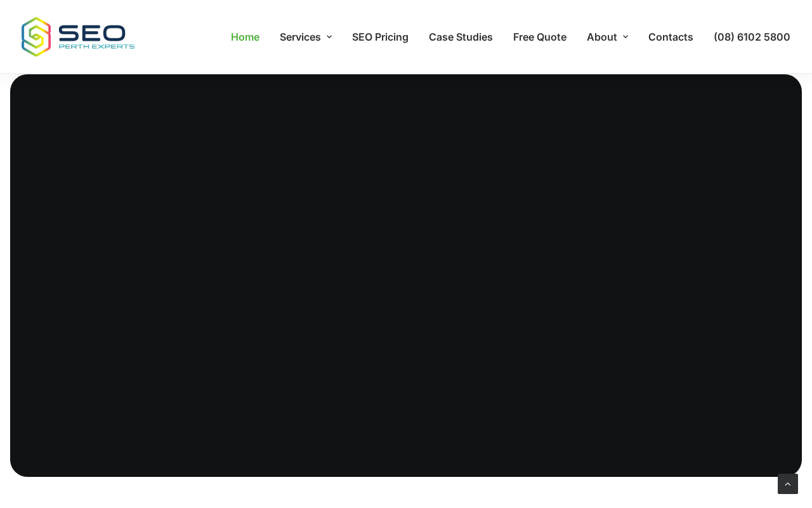Viewport: 812px width, 508px height.
Task: View the Case Studies page
Action: 461,37
